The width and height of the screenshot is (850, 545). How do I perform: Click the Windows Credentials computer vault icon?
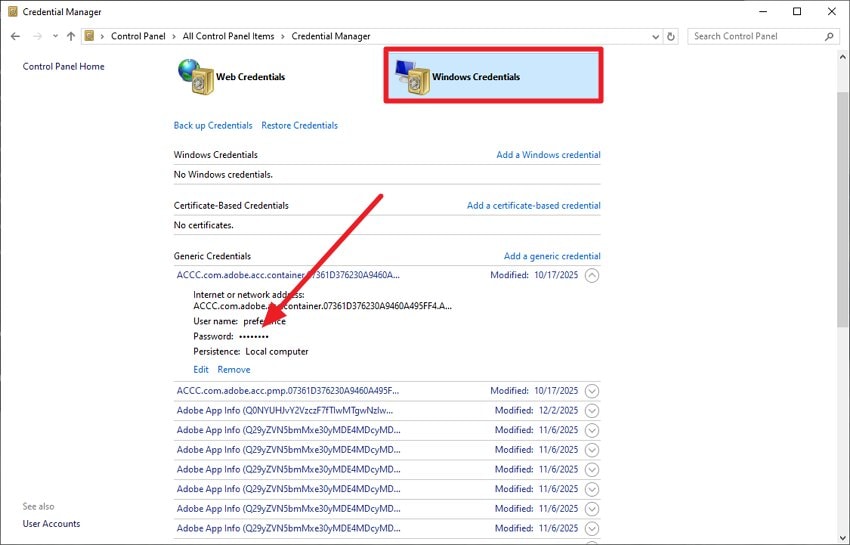tap(413, 77)
